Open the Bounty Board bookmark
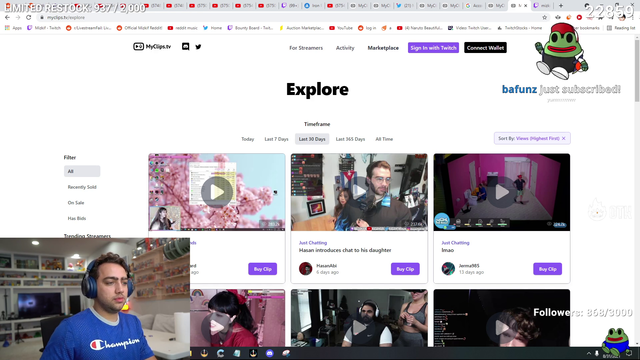Screen dimensions: 640x360 point(250,28)
